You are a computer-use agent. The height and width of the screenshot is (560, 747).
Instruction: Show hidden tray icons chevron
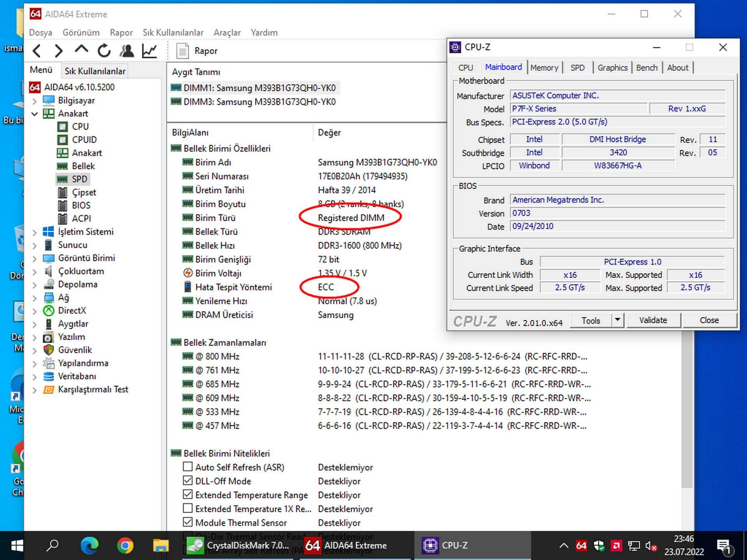(563, 546)
